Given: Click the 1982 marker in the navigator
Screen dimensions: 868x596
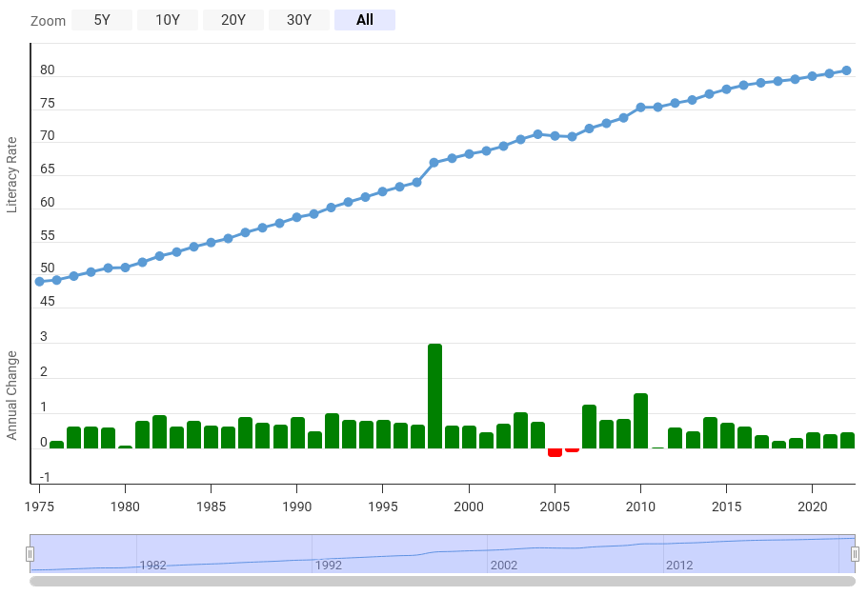Looking at the screenshot, I should click(x=152, y=565).
